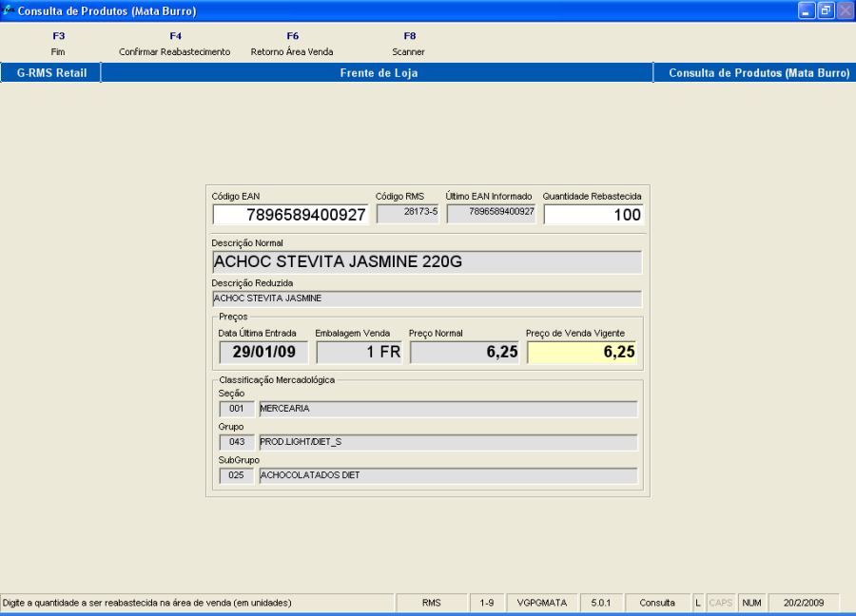856x616 pixels.
Task: Click the PROD.LIGHT/DIET_S group field
Action: point(448,442)
